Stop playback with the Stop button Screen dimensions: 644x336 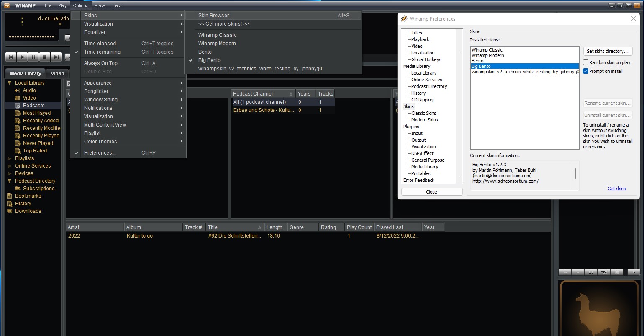[x=45, y=57]
